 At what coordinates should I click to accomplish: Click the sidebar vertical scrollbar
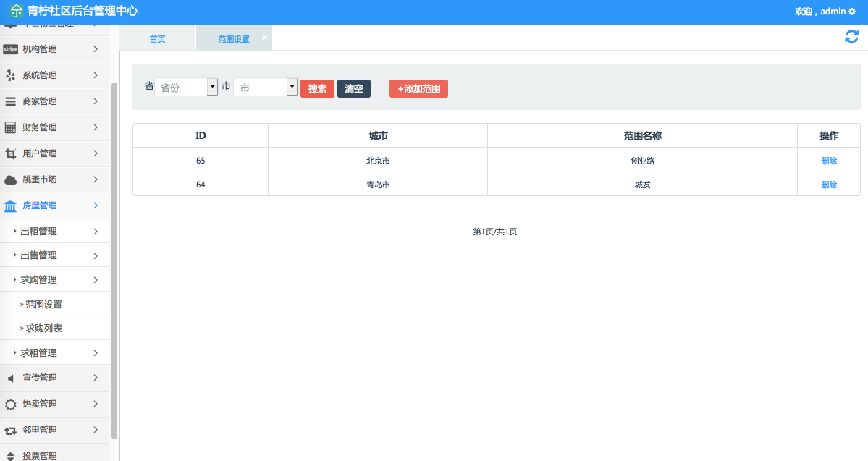coord(114,260)
